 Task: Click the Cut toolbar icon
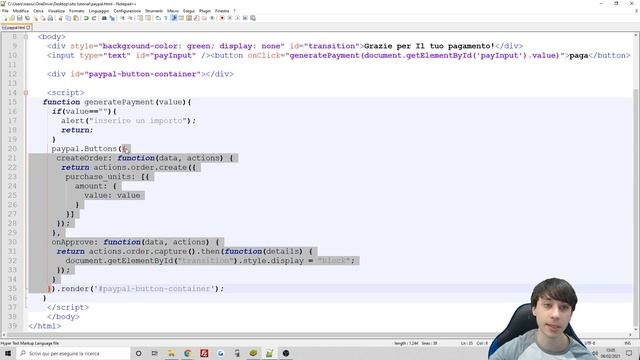[x=60, y=18]
